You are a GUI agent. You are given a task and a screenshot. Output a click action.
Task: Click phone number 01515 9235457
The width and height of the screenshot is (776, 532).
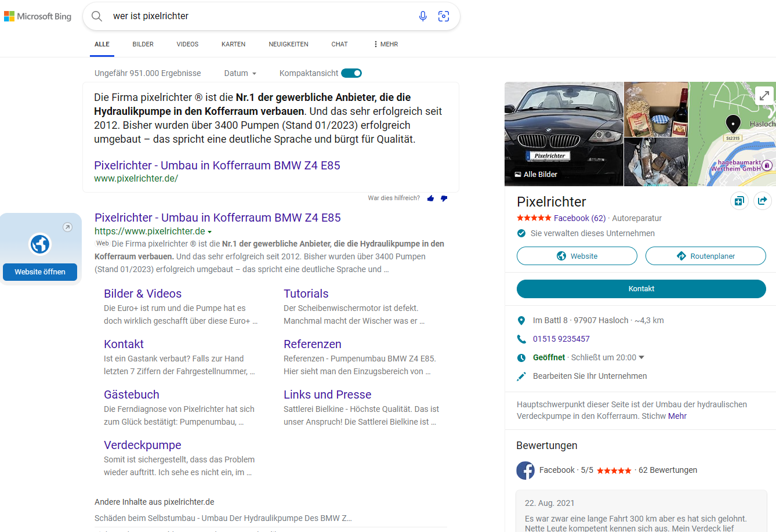pyautogui.click(x=561, y=339)
